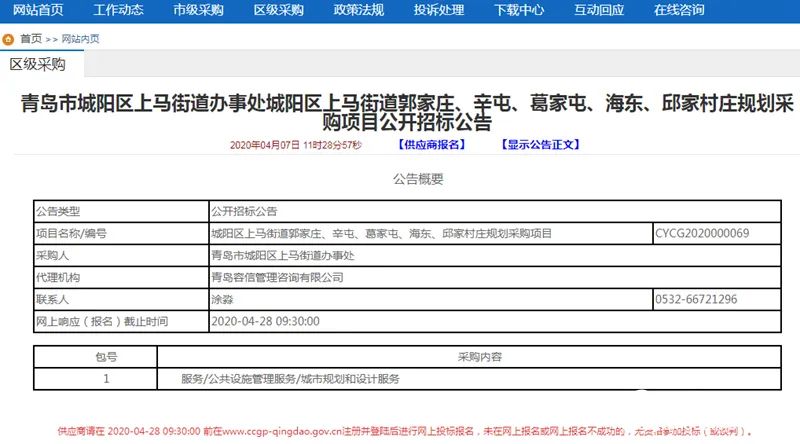The height and width of the screenshot is (444, 800).
Task: Click the 网站内页 breadcrumb text
Action: pos(80,39)
